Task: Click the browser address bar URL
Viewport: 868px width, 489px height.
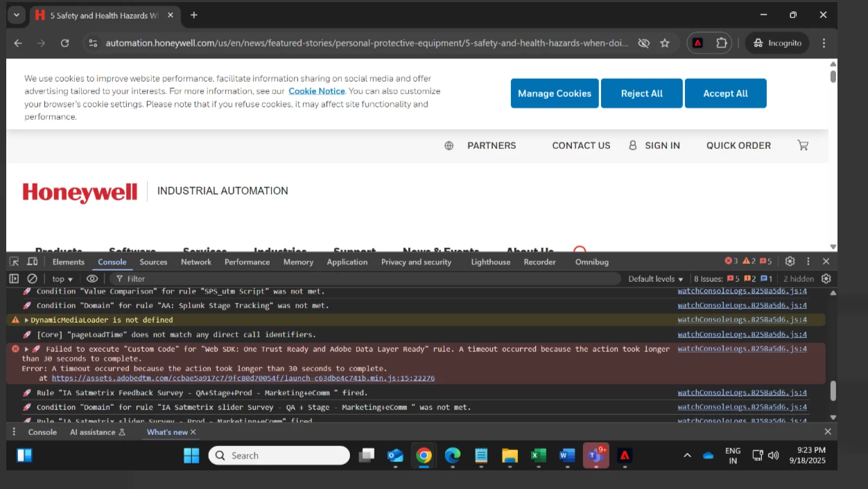Action: [367, 43]
